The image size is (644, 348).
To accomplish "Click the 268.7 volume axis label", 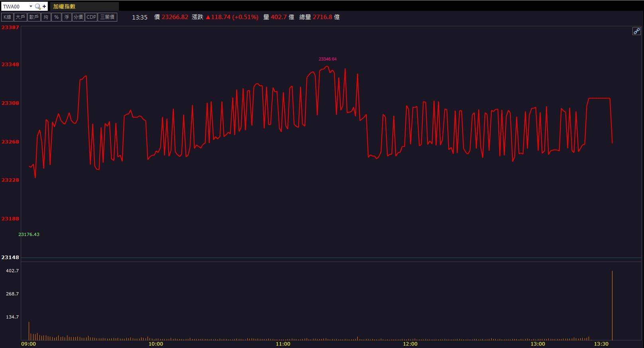I will (x=12, y=294).
